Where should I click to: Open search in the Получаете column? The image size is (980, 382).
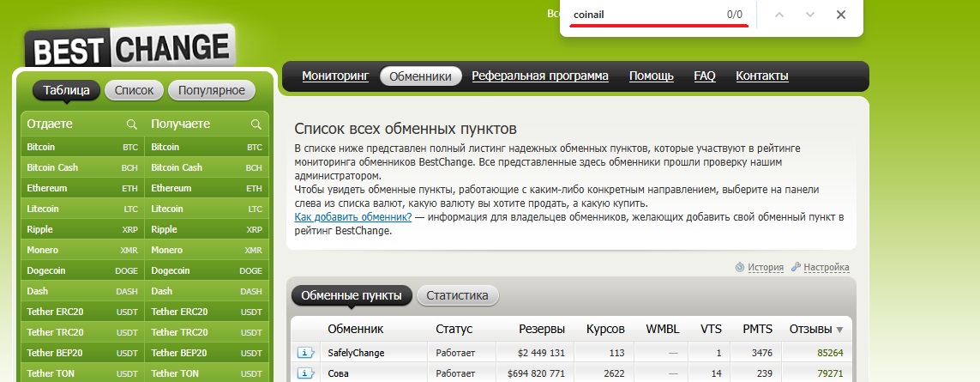point(256,124)
